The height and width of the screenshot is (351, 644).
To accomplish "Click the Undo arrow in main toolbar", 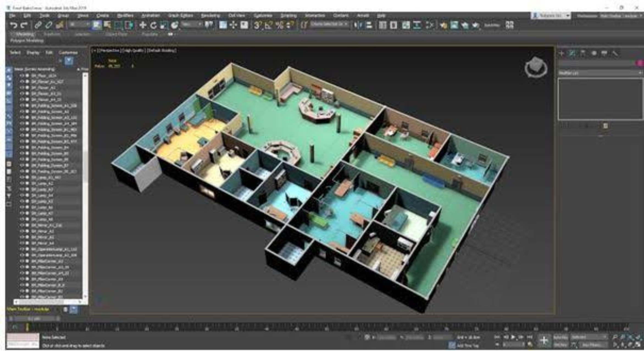I will click(x=13, y=26).
